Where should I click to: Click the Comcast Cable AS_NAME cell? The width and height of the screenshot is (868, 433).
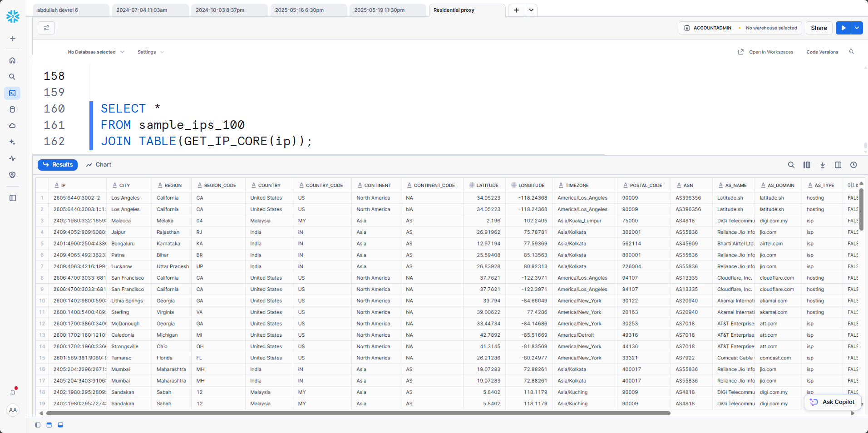[734, 358]
